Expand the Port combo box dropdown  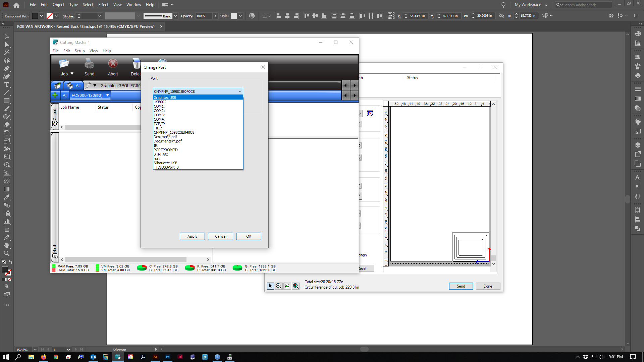pyautogui.click(x=240, y=91)
